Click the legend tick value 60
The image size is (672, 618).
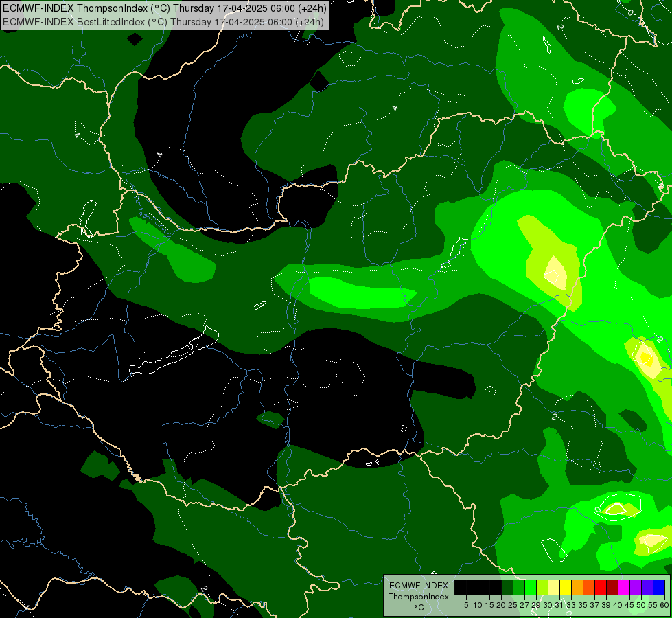point(664,605)
